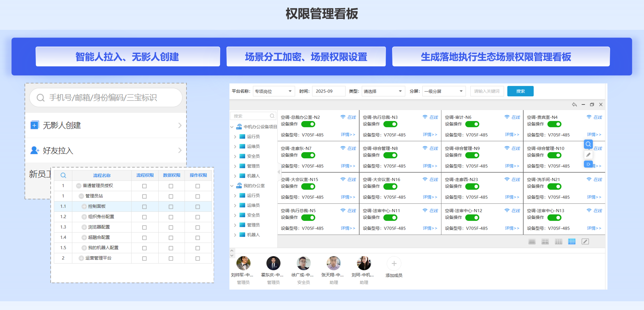Select the 无影人创建 menu entry
Screen dimensions: 644x310
tap(106, 125)
